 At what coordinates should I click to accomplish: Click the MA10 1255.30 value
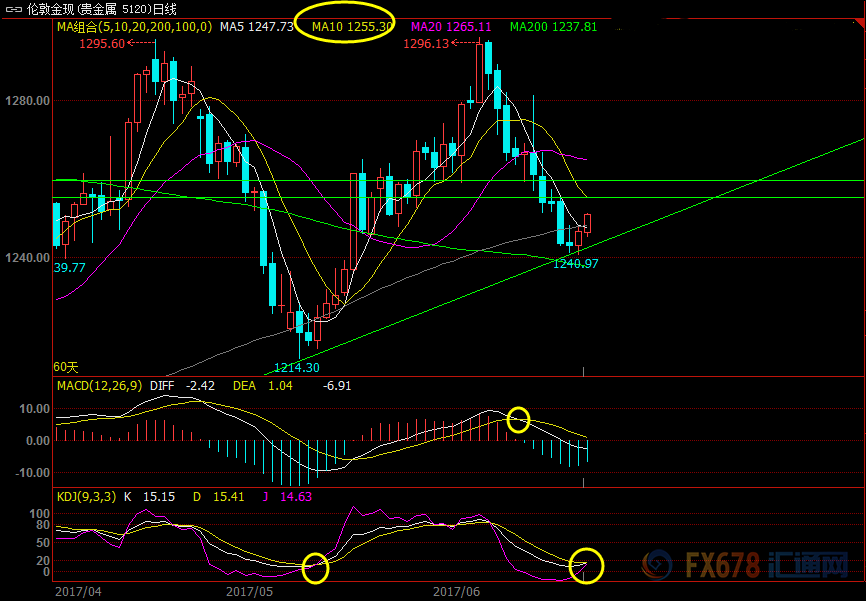(x=352, y=27)
